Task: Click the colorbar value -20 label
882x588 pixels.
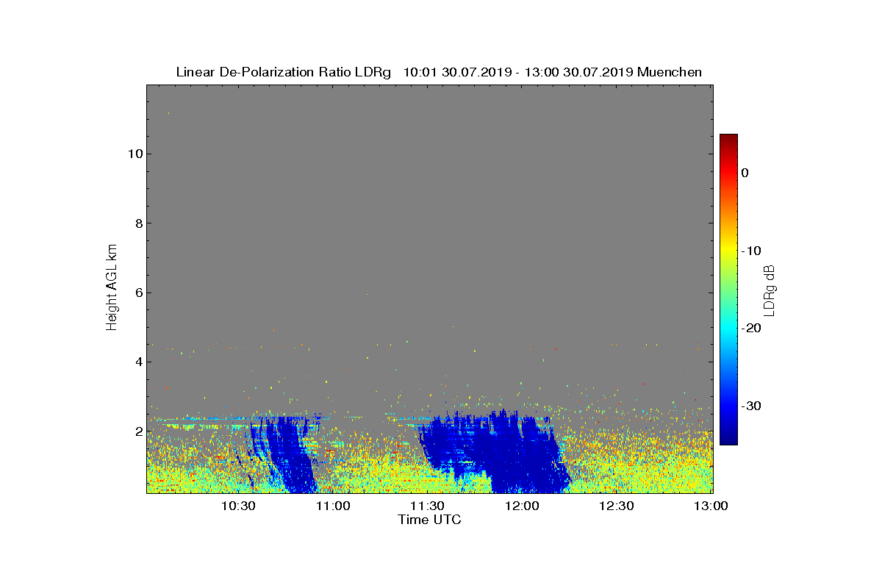Action: click(750, 329)
